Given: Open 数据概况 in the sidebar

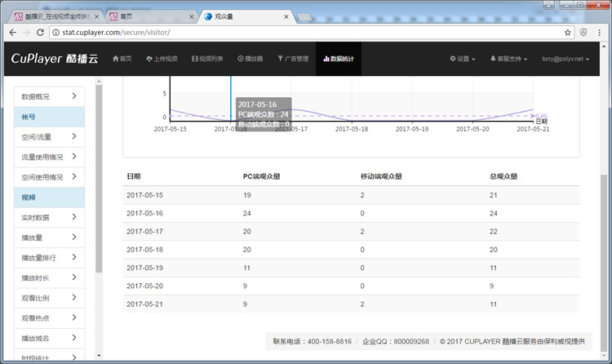Looking at the screenshot, I should 49,96.
